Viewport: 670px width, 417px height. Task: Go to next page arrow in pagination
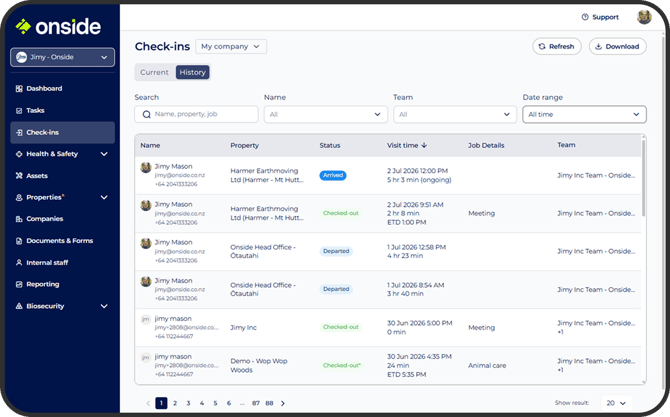coord(283,403)
